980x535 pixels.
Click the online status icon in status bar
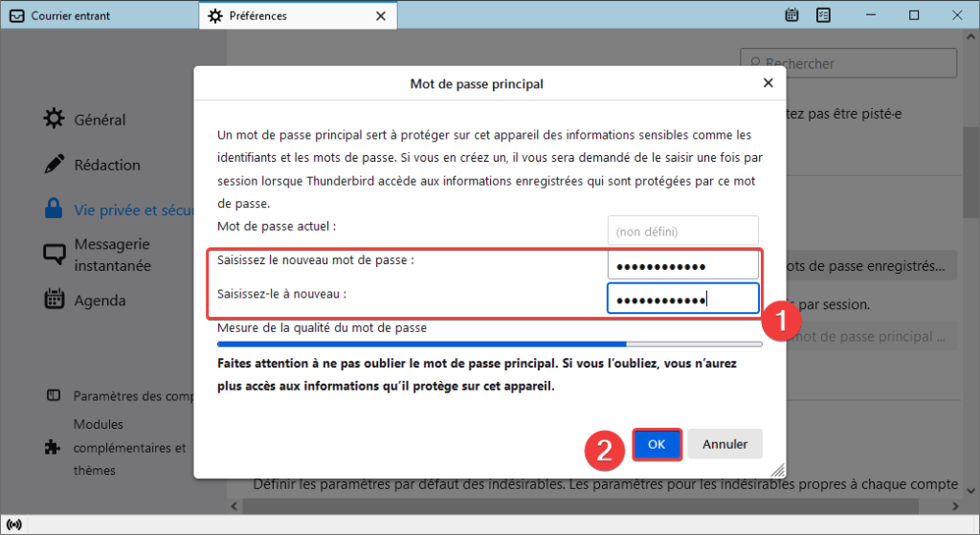[x=13, y=524]
